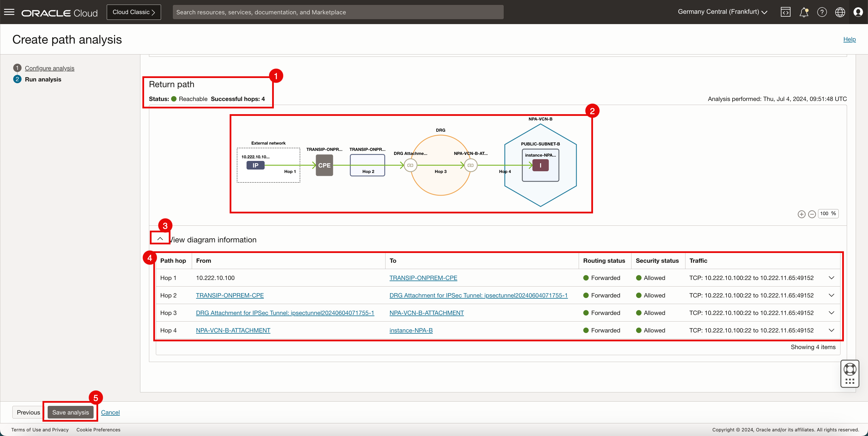Select the Run analysis step

pyautogui.click(x=43, y=79)
